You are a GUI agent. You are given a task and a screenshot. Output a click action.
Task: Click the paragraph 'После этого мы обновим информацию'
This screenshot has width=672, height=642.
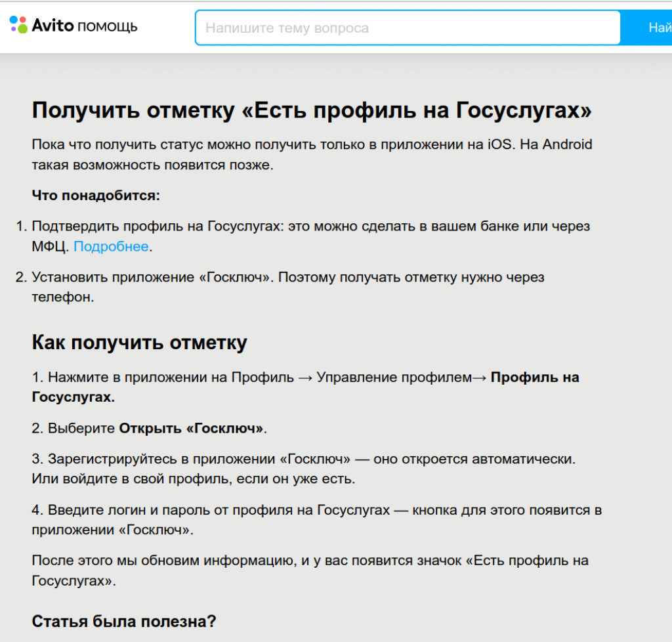310,570
